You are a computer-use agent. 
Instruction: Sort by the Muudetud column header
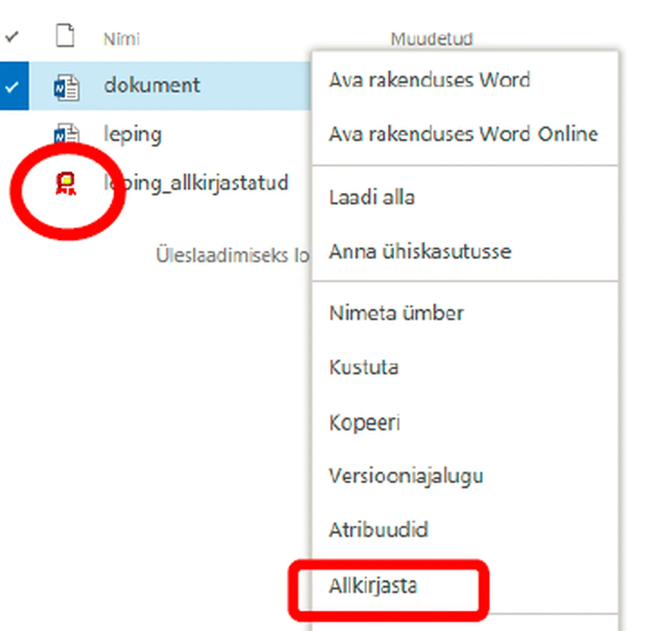(432, 39)
